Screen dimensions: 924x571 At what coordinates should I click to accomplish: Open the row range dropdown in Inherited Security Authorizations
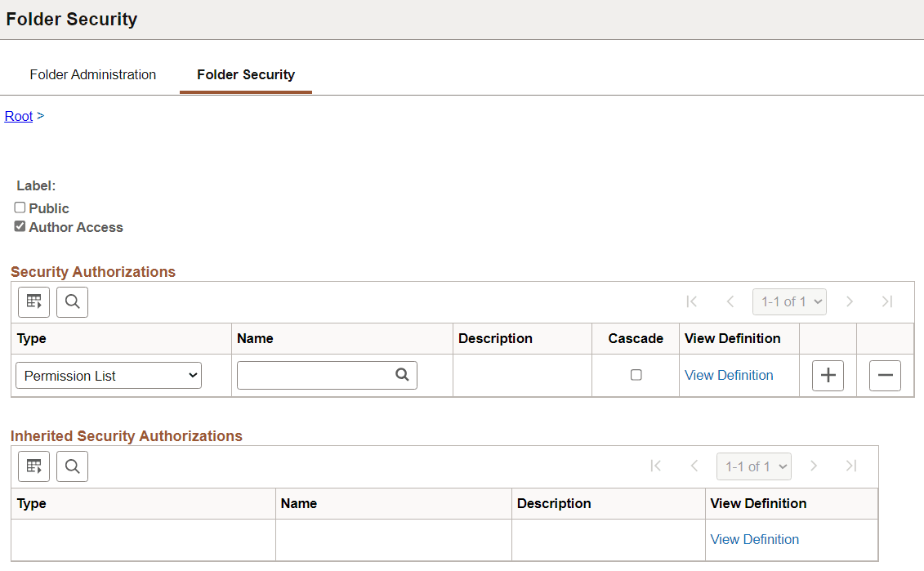[753, 466]
